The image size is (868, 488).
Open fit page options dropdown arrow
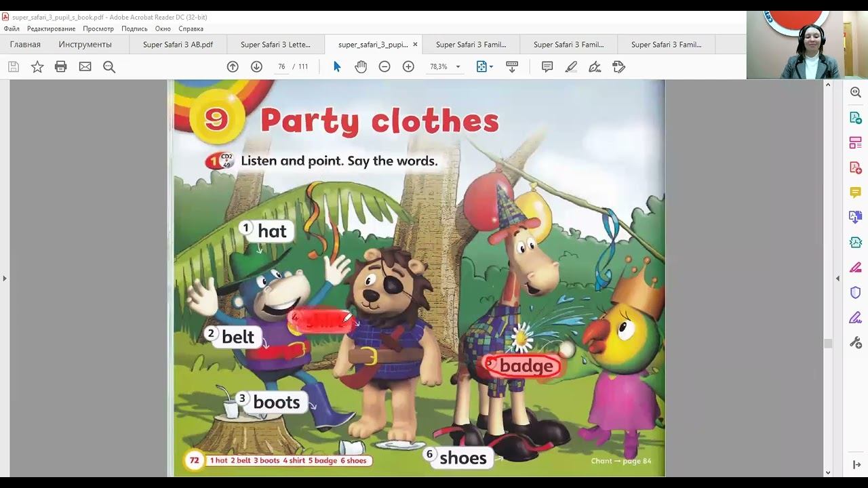[x=491, y=66]
